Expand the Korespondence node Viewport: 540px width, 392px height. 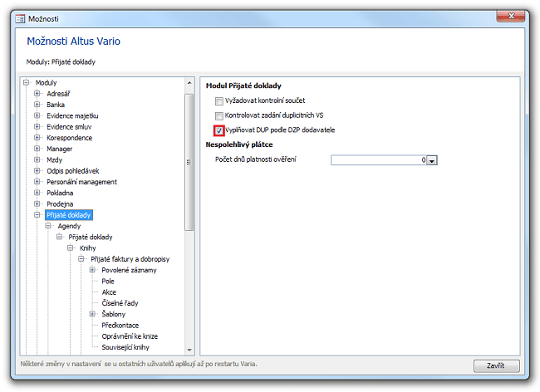click(x=37, y=138)
